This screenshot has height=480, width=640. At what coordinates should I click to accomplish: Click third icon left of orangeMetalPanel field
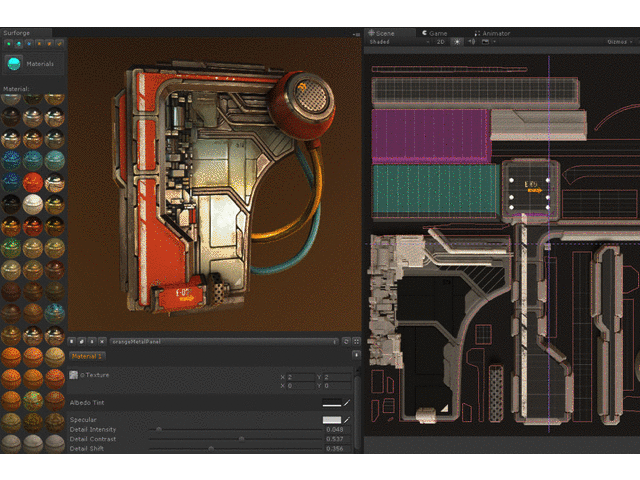[92, 341]
